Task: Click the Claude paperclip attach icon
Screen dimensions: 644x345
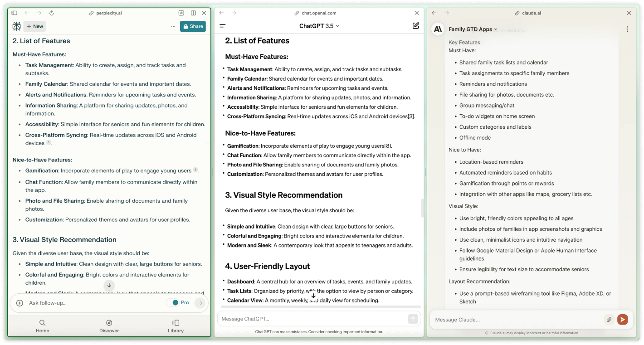Action: coord(609,320)
